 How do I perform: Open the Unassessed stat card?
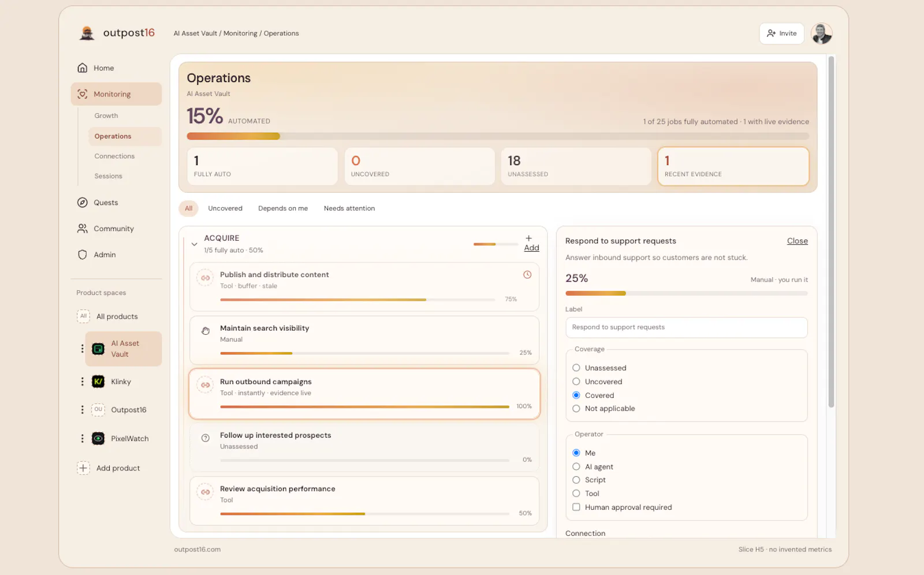pos(576,166)
